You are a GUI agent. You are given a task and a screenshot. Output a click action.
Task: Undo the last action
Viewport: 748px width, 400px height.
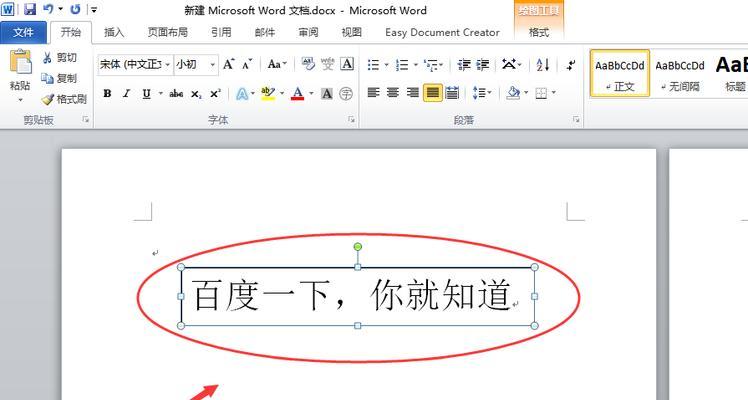click(x=48, y=9)
